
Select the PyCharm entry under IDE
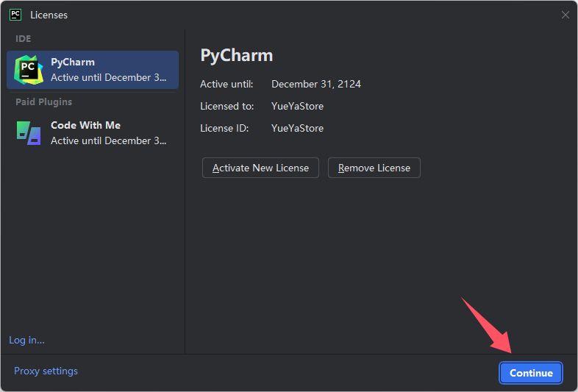93,70
